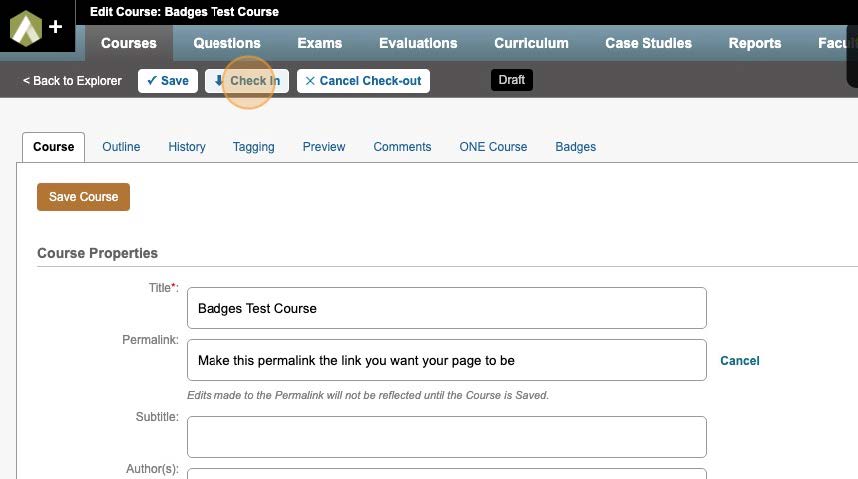This screenshot has width=858, height=479.
Task: Switch to the ONE Course tab
Action: click(493, 147)
